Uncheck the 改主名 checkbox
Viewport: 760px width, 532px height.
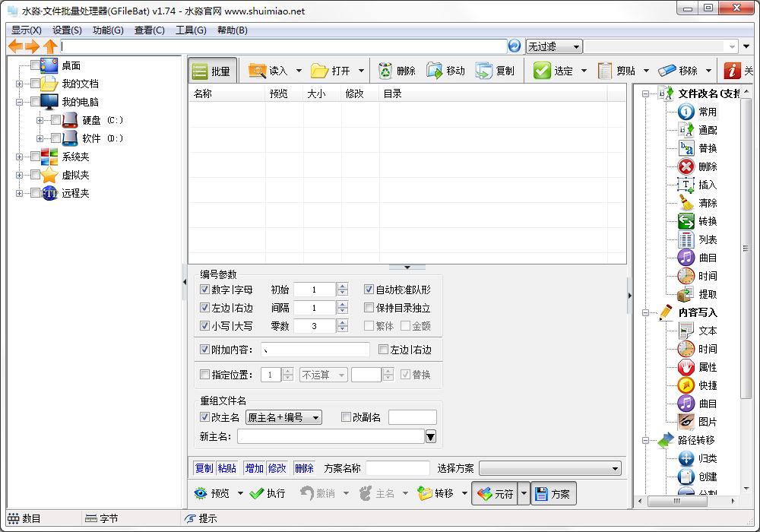(x=204, y=417)
